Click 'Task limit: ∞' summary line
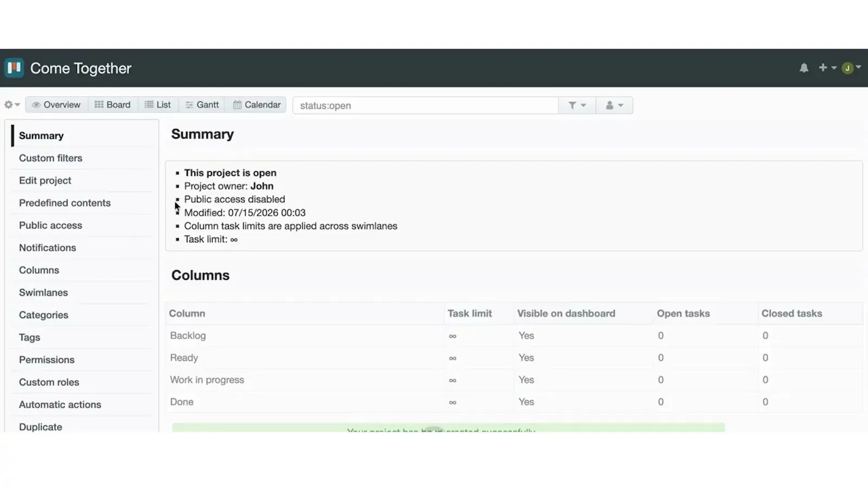868x488 pixels. point(210,239)
